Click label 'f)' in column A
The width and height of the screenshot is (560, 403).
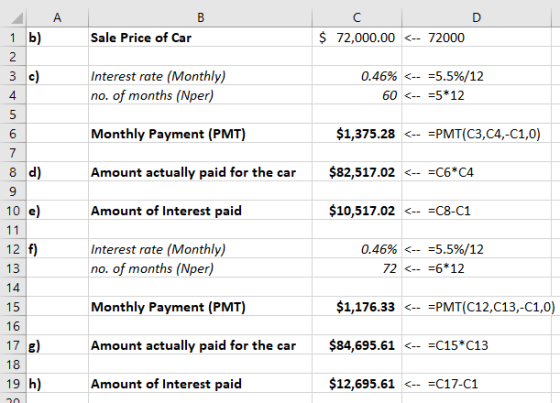(x=33, y=249)
